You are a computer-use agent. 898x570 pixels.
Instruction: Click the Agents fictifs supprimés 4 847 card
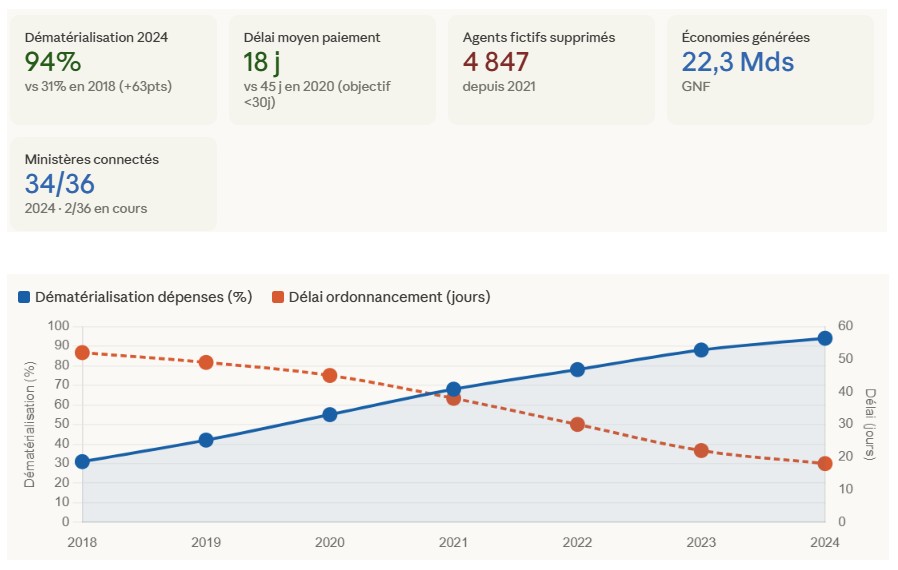(551, 69)
